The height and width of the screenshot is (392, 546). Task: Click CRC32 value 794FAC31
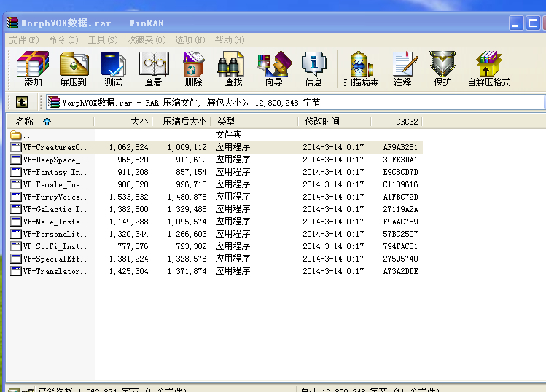click(400, 246)
